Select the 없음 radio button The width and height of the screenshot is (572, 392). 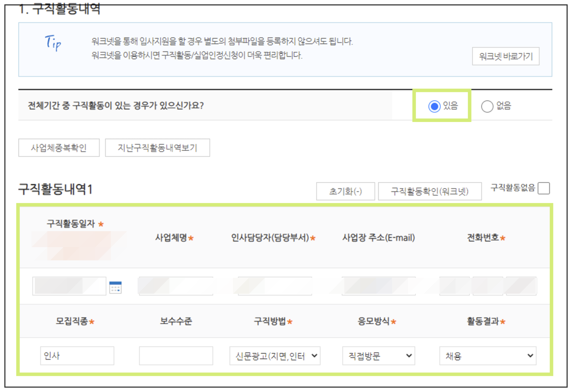487,106
